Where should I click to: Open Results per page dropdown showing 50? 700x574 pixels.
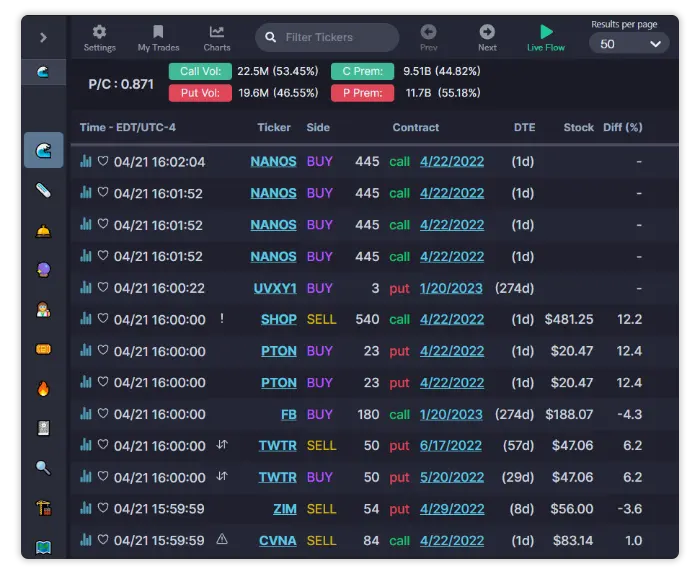[x=629, y=44]
